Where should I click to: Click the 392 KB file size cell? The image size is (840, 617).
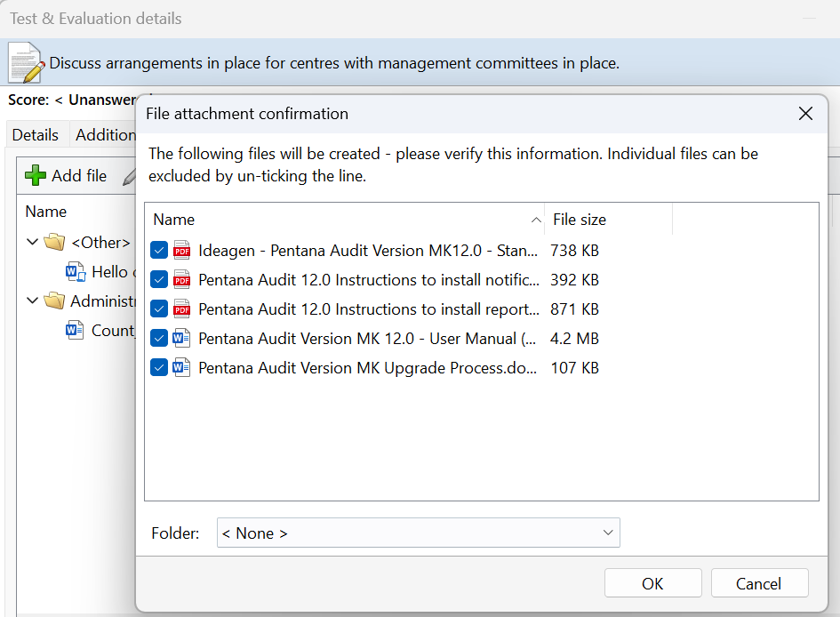pos(575,279)
